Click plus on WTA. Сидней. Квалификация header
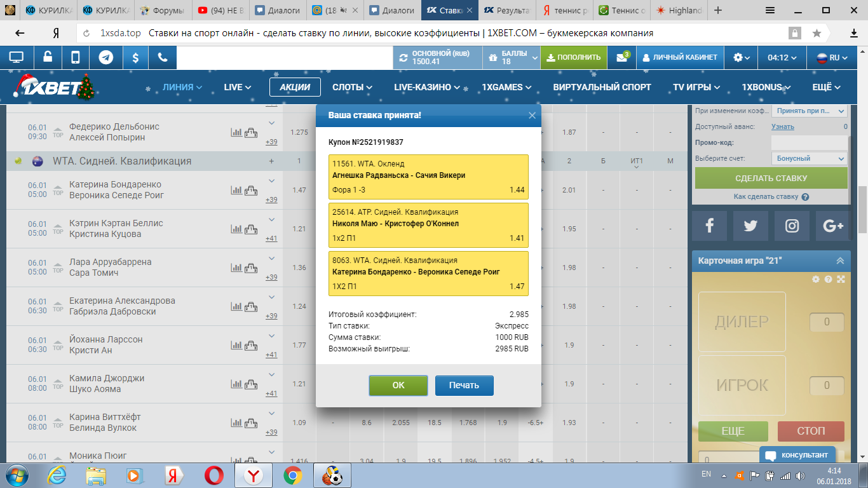The height and width of the screenshot is (488, 868). [271, 161]
